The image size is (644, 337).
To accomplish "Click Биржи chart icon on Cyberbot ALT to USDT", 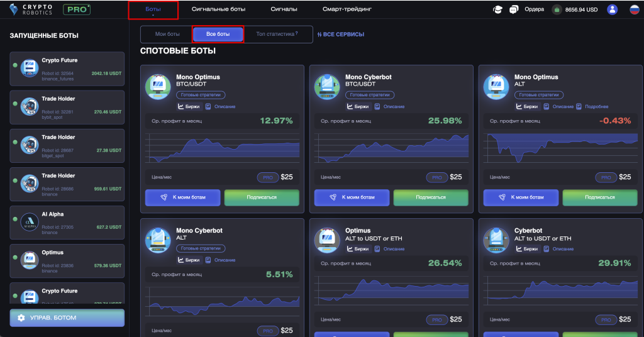I will tap(519, 249).
